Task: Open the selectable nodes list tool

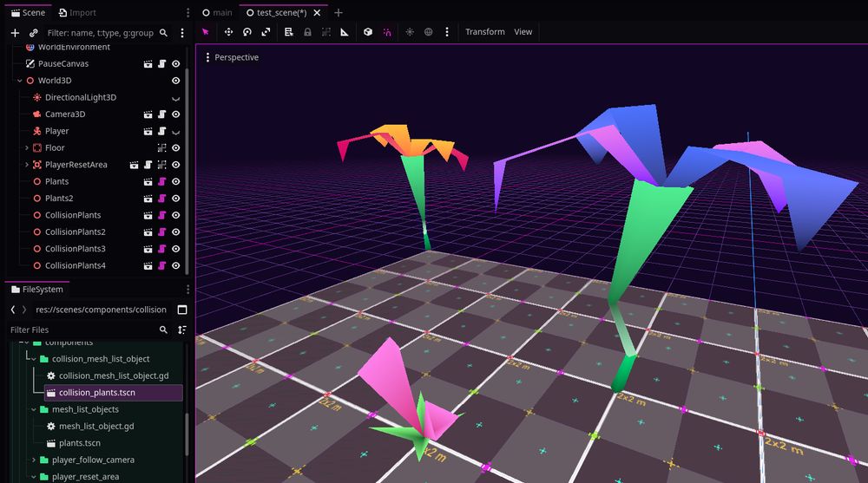Action: [x=288, y=32]
